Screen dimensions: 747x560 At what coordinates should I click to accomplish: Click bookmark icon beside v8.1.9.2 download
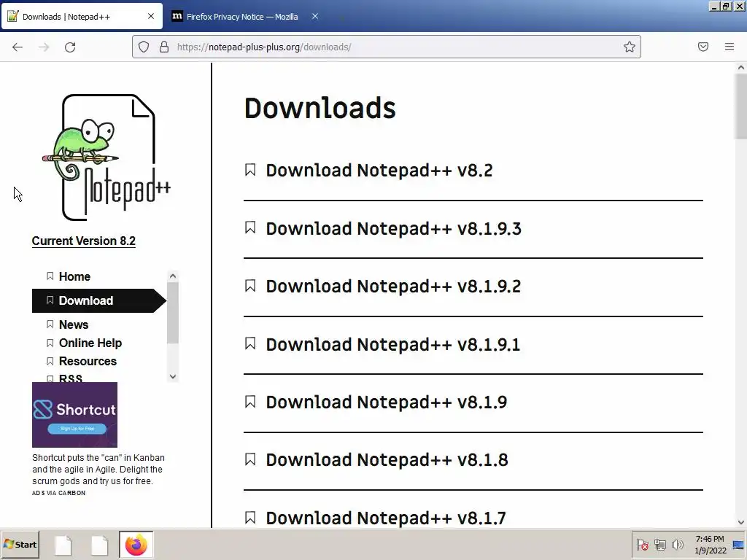[x=250, y=286]
